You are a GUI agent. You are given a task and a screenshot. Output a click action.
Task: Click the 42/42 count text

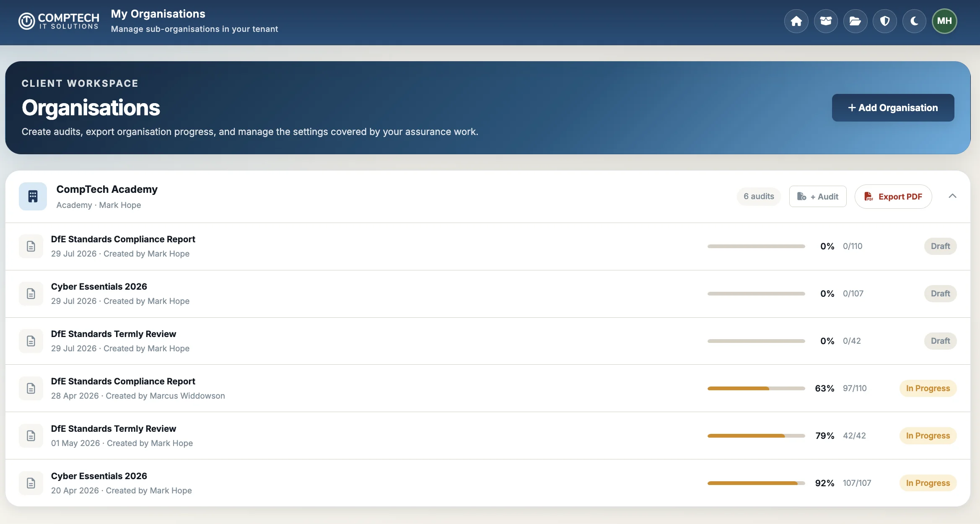854,436
